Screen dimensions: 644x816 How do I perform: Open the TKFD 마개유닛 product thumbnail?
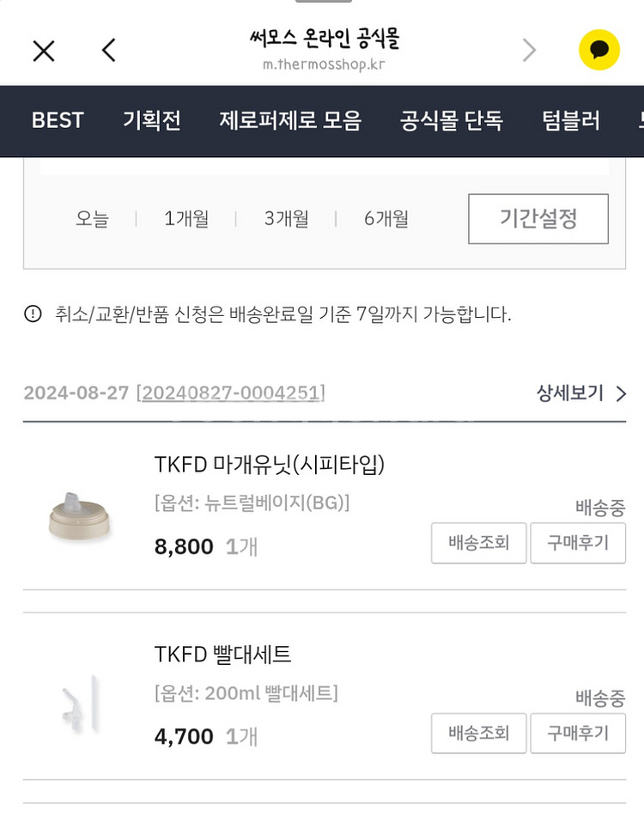tap(80, 515)
